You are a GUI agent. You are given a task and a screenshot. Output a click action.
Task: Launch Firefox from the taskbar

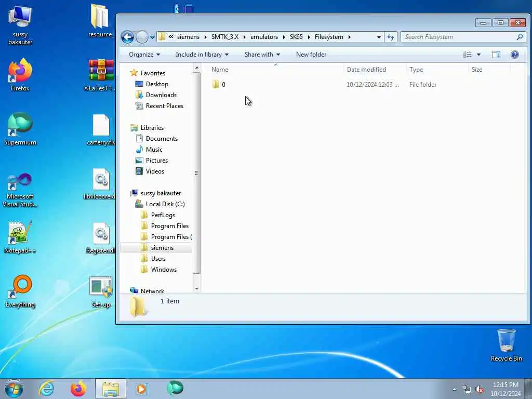point(78,389)
